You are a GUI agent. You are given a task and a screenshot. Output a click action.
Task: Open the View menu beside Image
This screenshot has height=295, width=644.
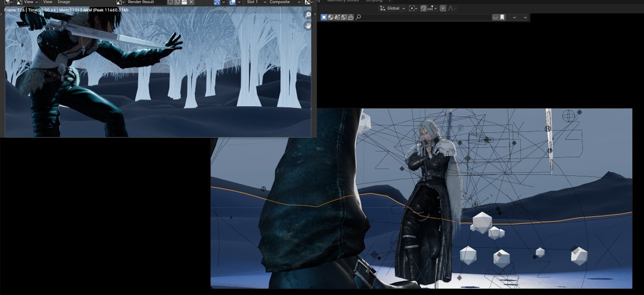pyautogui.click(x=48, y=2)
